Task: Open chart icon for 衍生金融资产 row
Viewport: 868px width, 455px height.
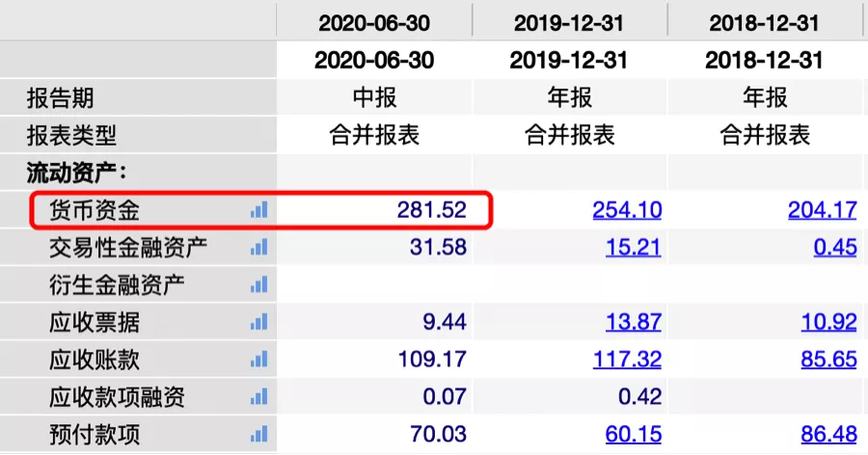Action: click(259, 284)
